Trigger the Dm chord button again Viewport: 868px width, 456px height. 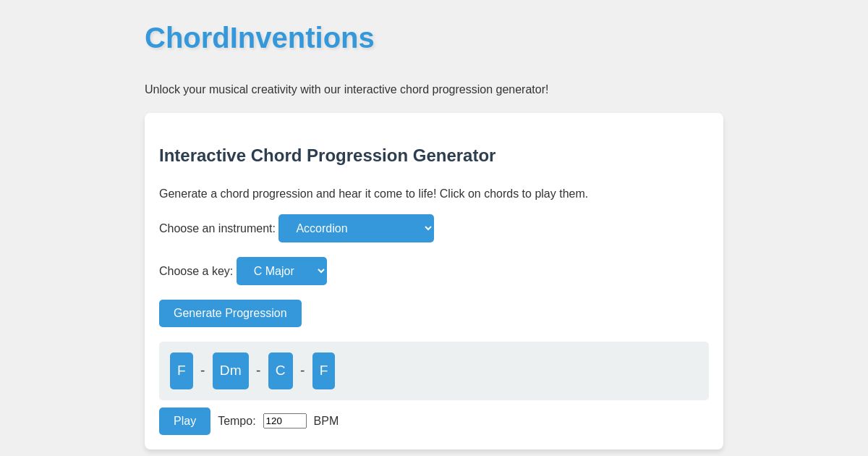231,371
